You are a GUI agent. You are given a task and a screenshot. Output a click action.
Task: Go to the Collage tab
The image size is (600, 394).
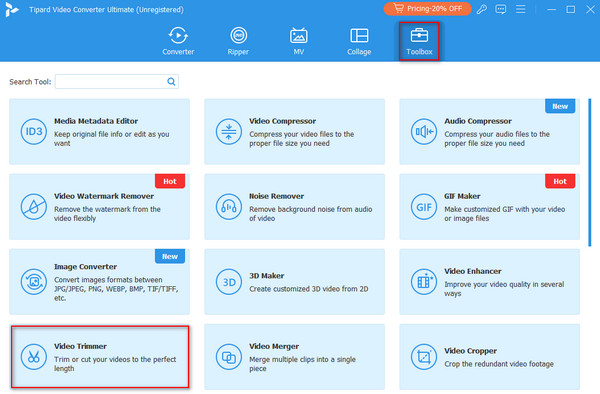(x=359, y=41)
